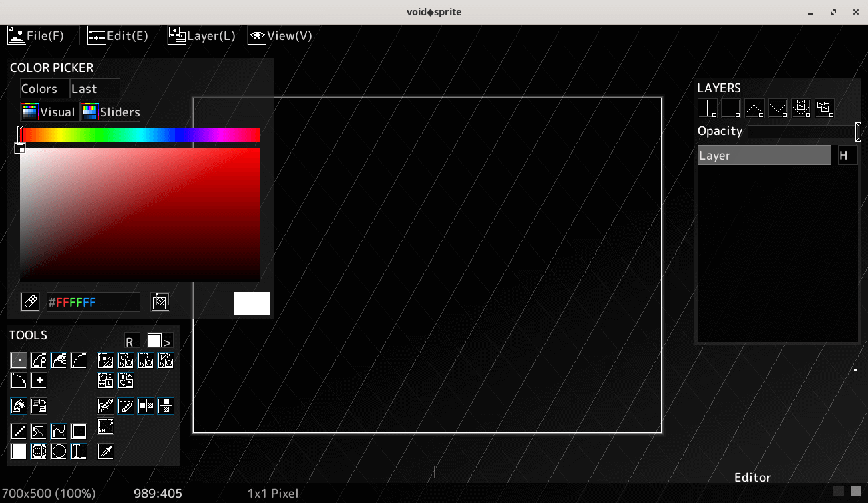Select the Ellipse tool
868x503 pixels.
(x=59, y=451)
